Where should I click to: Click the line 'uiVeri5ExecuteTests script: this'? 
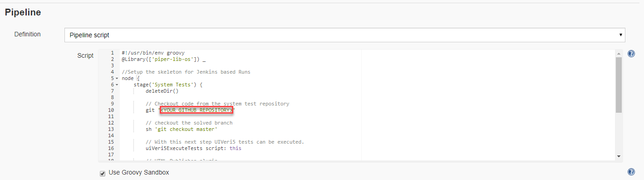click(193, 148)
